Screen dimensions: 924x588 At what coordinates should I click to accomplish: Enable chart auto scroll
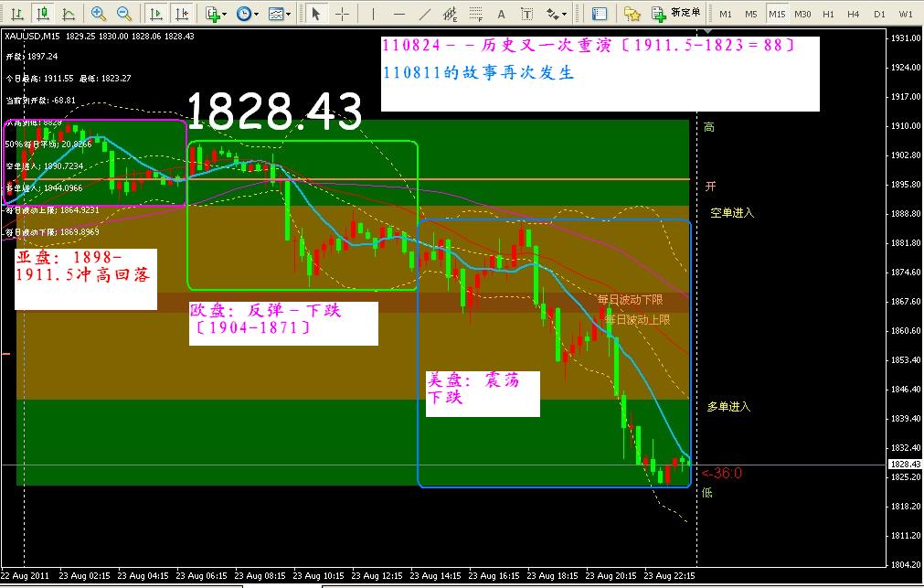pyautogui.click(x=156, y=14)
